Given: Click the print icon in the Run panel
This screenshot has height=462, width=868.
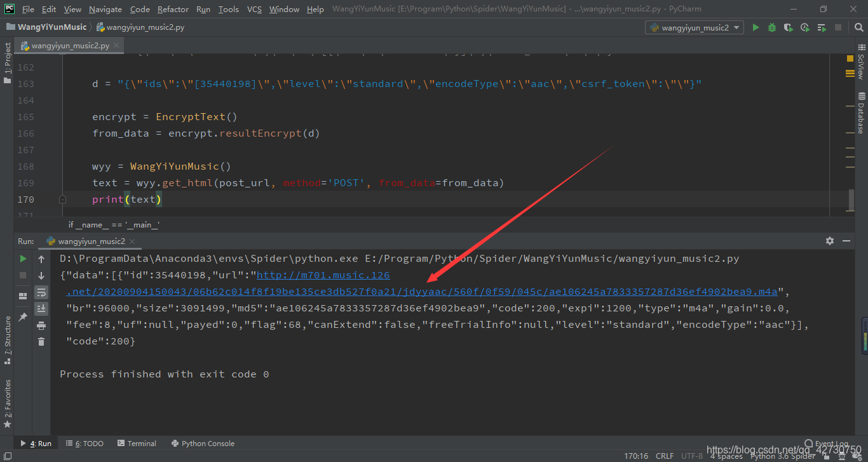Looking at the screenshot, I should tap(41, 325).
